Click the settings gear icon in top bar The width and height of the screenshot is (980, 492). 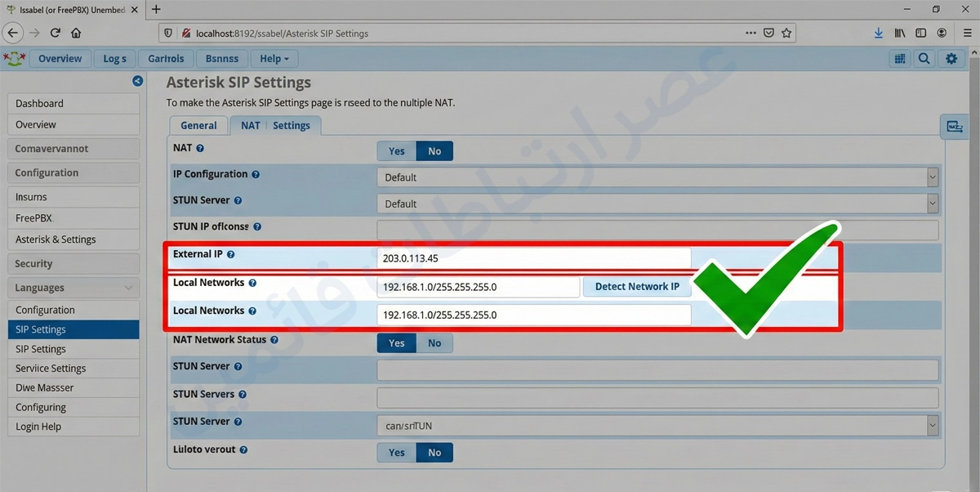point(951,59)
